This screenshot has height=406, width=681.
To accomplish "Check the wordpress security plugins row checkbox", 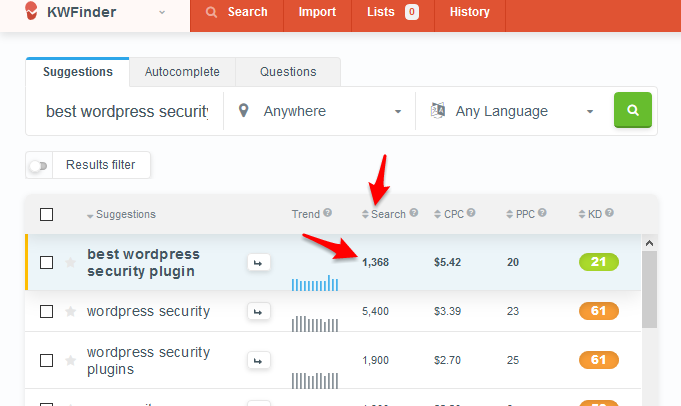I will point(46,360).
